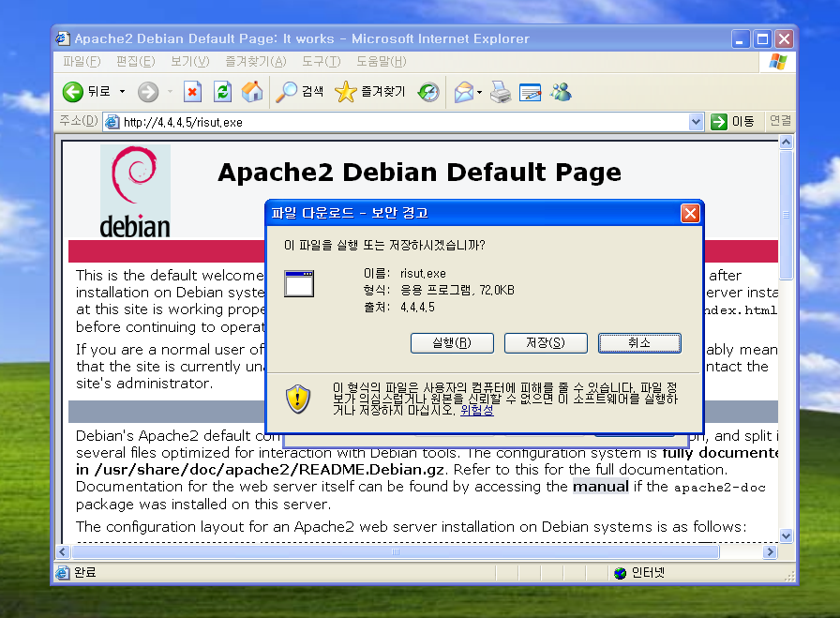
Task: Open the 파일(F) menu
Action: click(82, 62)
